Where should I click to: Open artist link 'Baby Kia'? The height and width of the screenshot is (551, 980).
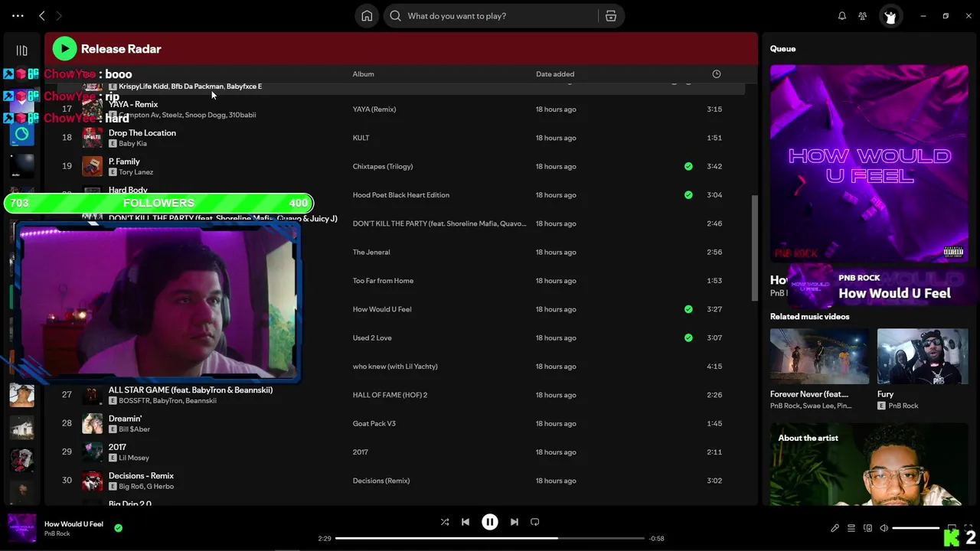(x=132, y=143)
